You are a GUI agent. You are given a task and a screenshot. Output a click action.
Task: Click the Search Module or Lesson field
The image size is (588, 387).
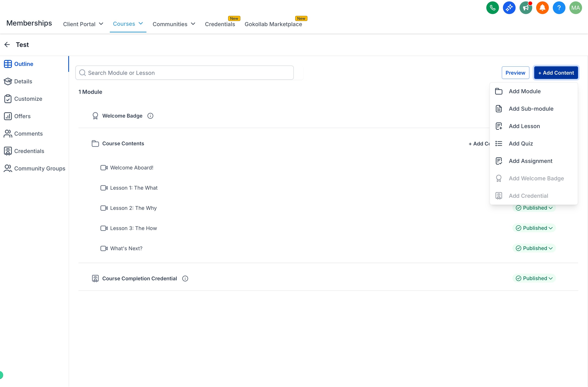pyautogui.click(x=185, y=73)
